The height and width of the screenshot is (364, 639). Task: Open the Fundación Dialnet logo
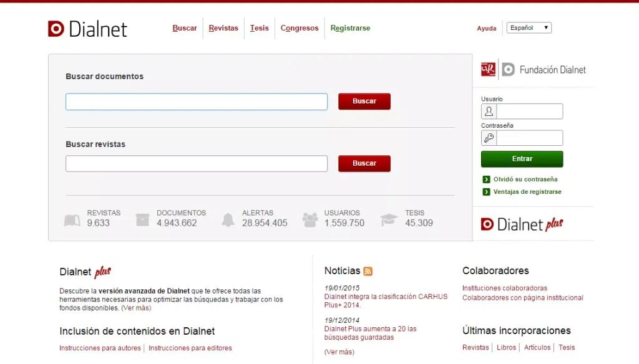pyautogui.click(x=544, y=70)
